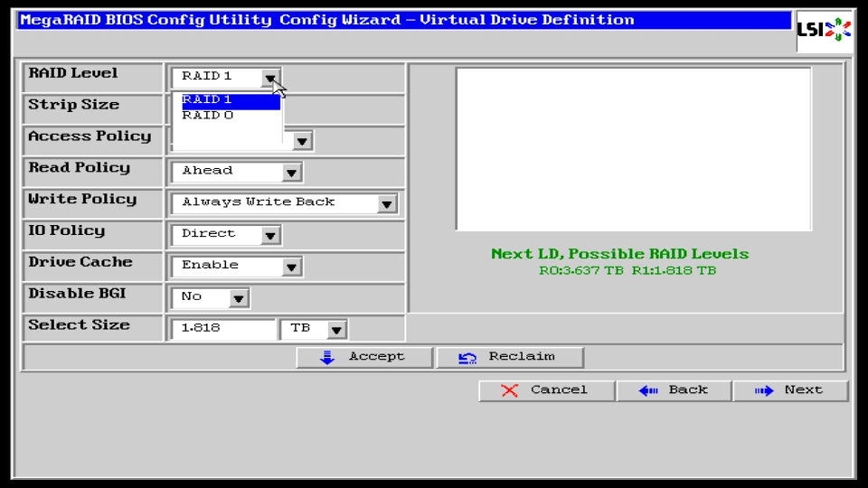Image resolution: width=868 pixels, height=488 pixels.
Task: Open the Access Policy dropdown arrow
Action: 302,142
